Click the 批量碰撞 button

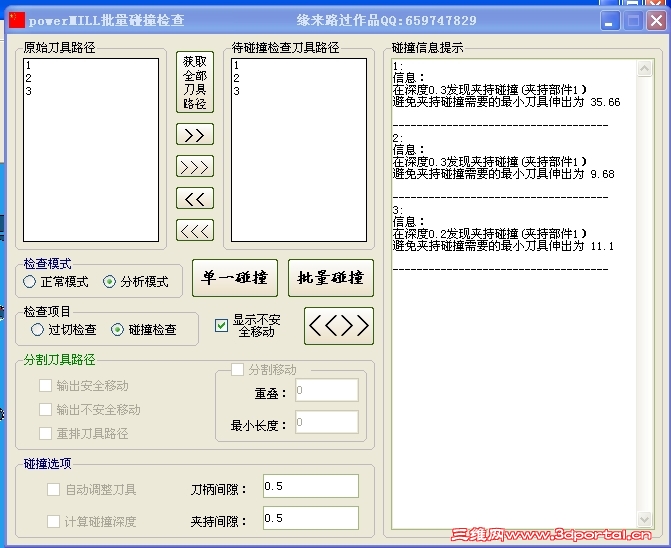pos(331,278)
